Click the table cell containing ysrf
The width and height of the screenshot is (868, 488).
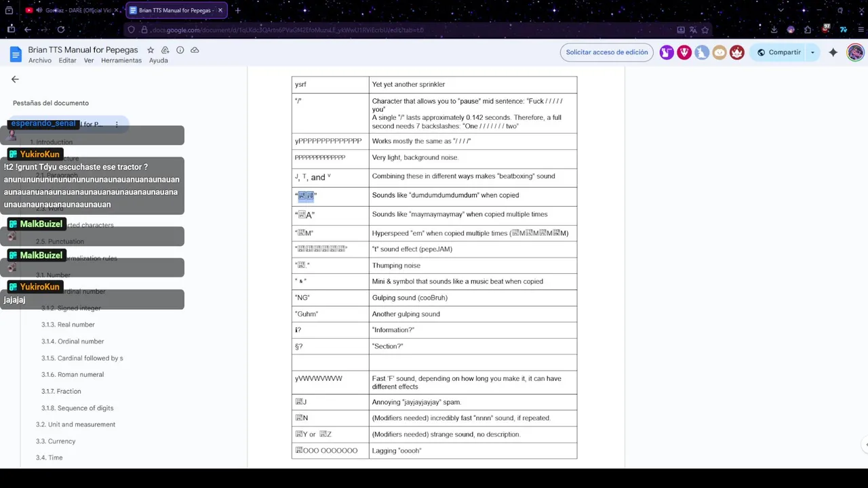pyautogui.click(x=330, y=85)
